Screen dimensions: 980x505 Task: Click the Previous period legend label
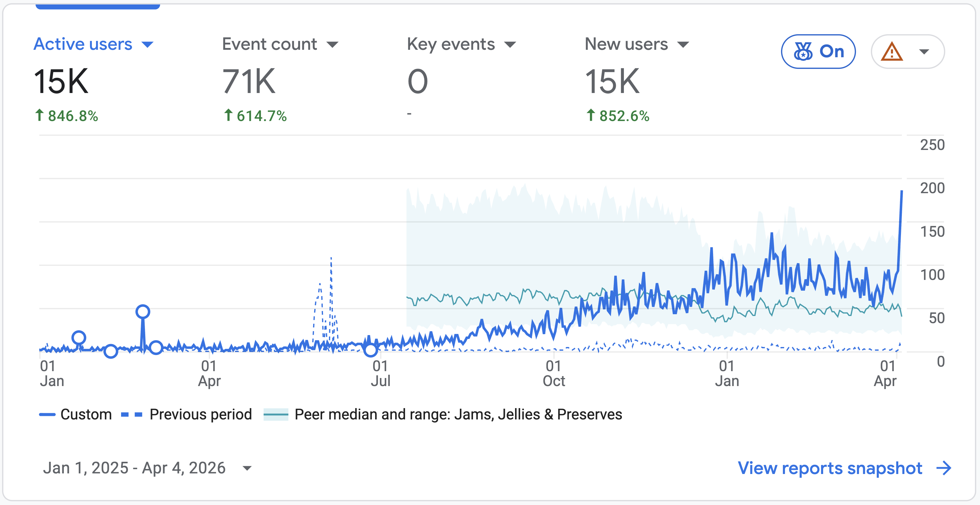(x=201, y=414)
